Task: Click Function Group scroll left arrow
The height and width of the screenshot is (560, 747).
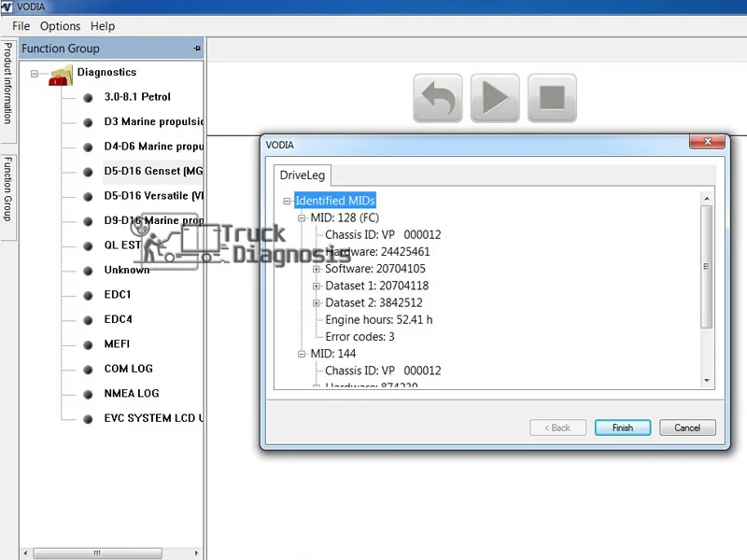Action: 25,553
